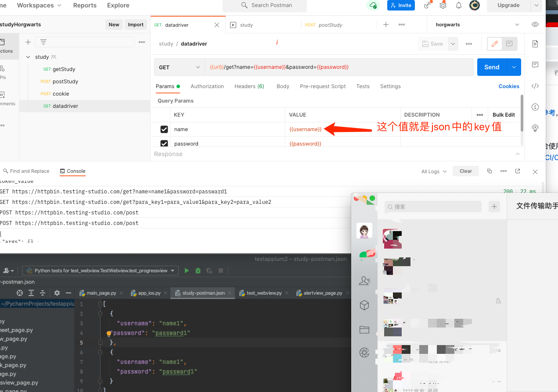Click the request URL input field
Viewport: 558px width, 392px height.
click(339, 67)
